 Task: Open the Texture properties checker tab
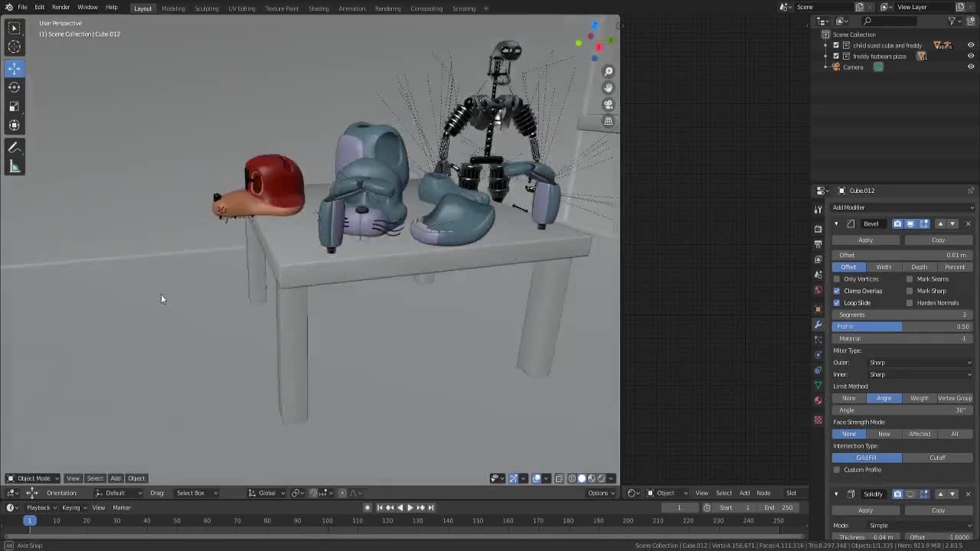(x=818, y=419)
